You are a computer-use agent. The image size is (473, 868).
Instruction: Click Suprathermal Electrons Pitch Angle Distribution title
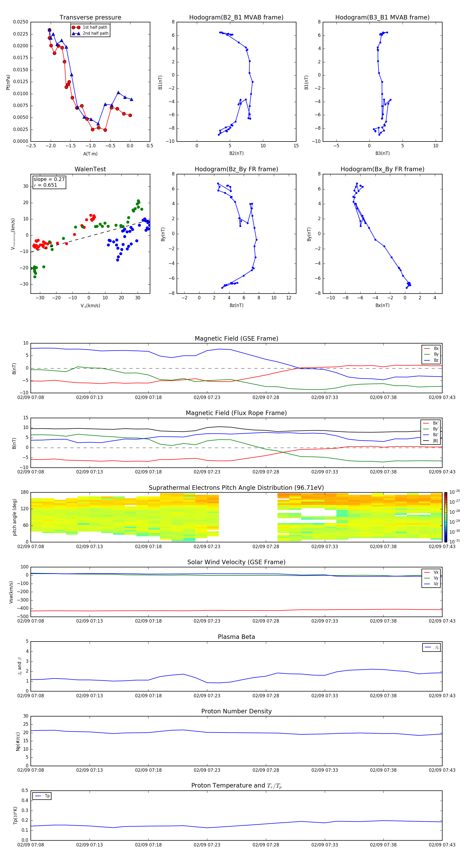point(236,488)
